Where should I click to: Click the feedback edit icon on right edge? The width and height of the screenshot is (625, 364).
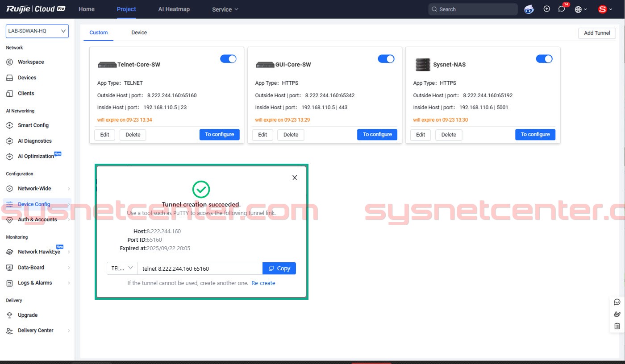pos(617,314)
